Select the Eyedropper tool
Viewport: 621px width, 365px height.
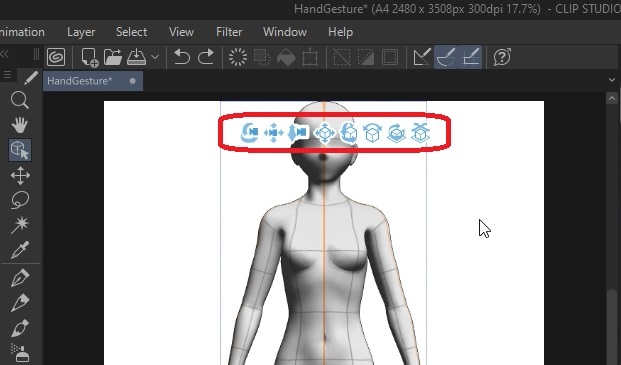(19, 250)
